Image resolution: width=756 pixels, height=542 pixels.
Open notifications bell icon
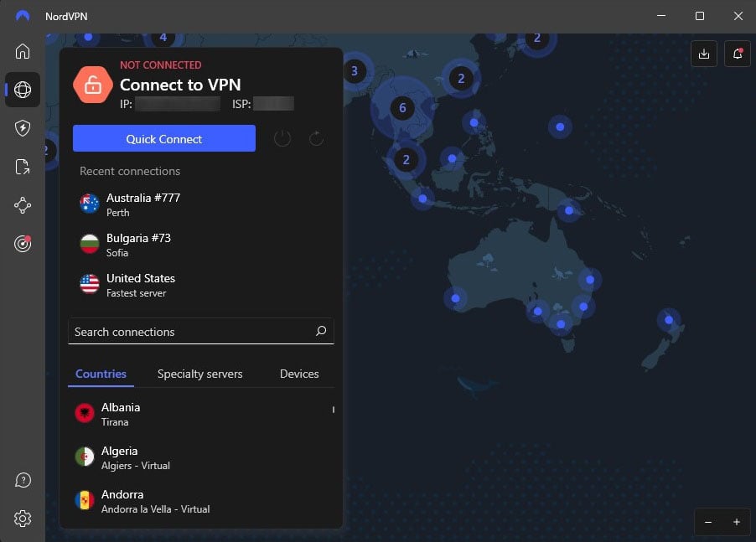click(x=738, y=54)
